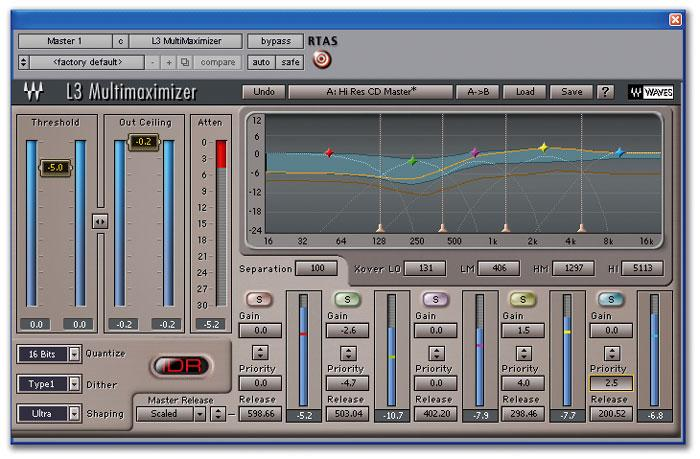Open help with the question mark button
The width and height of the screenshot is (700, 459).
click(x=605, y=92)
